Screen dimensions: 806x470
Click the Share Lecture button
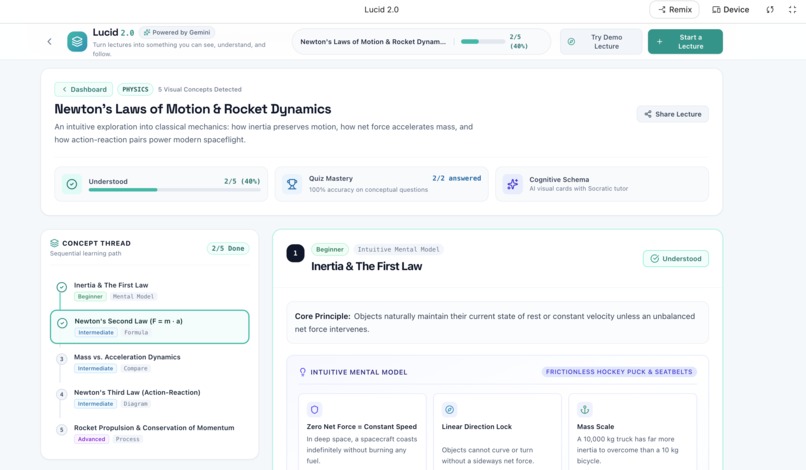point(672,114)
